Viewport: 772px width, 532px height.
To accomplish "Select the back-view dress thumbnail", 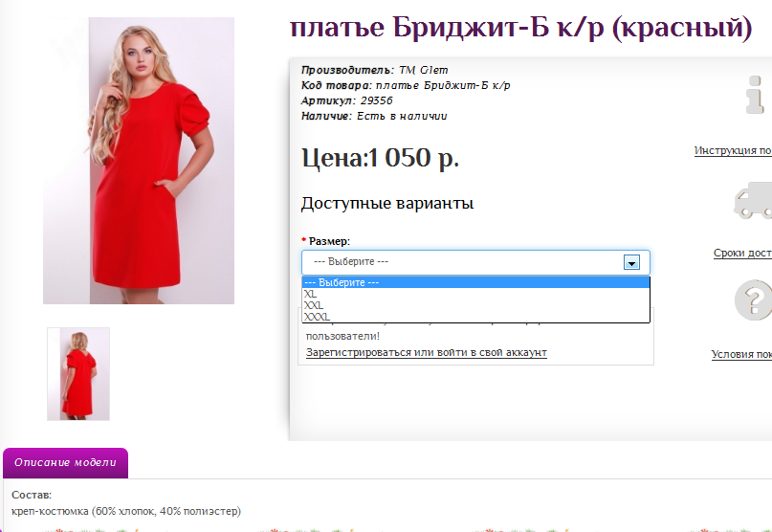I will point(78,374).
